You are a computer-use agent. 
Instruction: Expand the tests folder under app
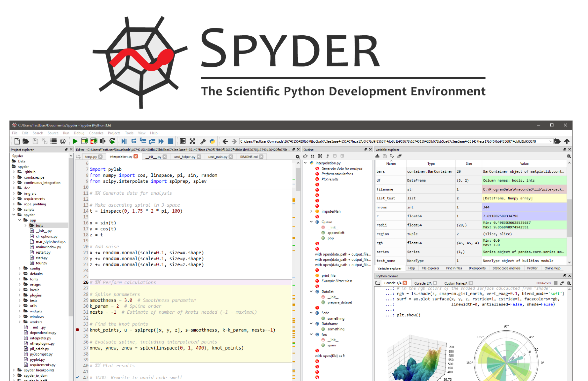26,225
